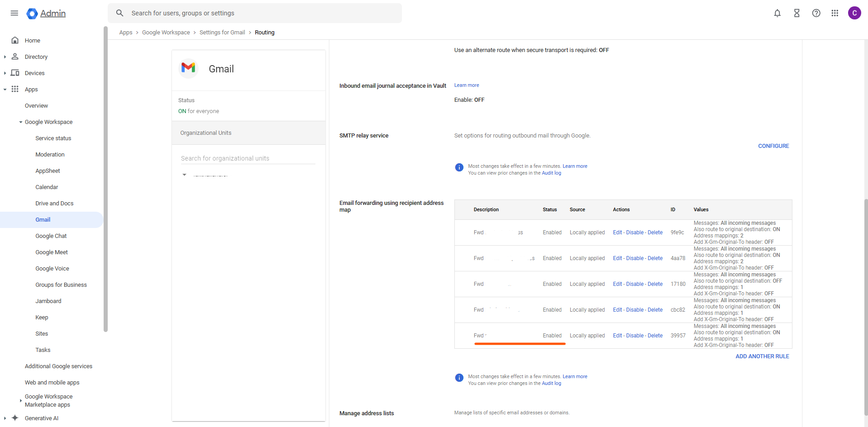This screenshot has width=868, height=427.
Task: Click the Generative AI sparkle icon
Action: 15,418
